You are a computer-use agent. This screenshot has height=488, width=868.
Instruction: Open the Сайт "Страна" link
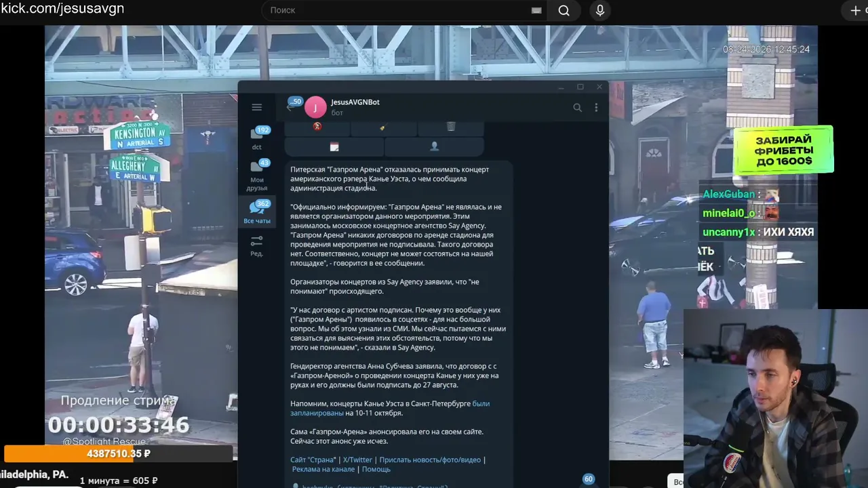(x=313, y=460)
